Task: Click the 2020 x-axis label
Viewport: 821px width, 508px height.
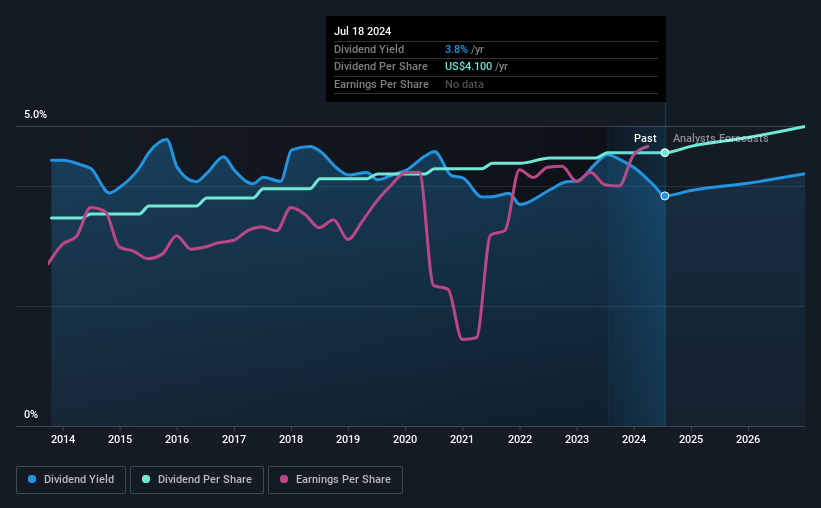Action: point(405,439)
